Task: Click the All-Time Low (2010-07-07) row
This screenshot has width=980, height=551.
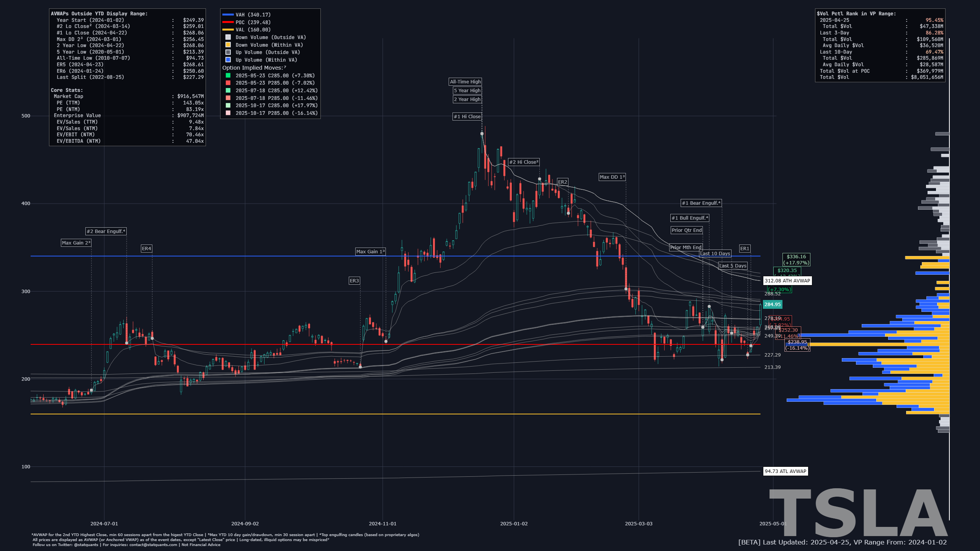Action: (130, 58)
